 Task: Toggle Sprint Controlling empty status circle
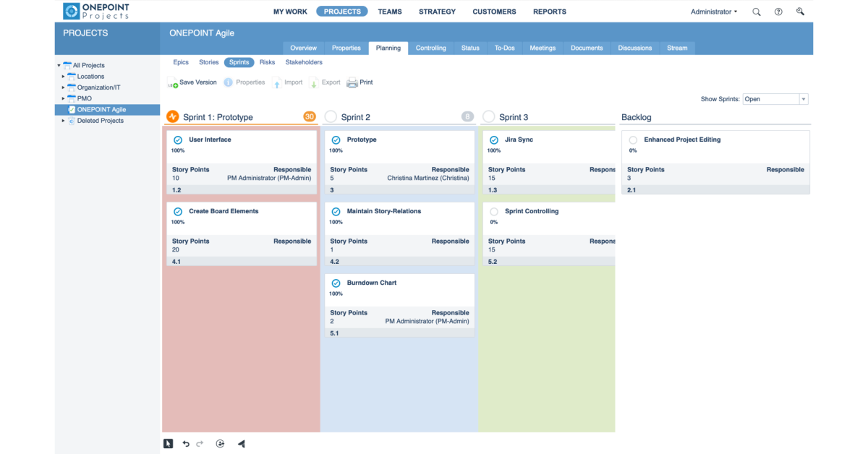pyautogui.click(x=494, y=211)
